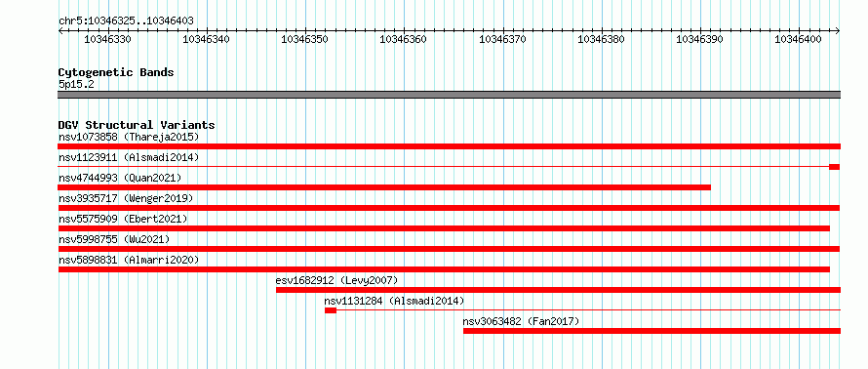The image size is (868, 369).
Task: Select the red bar for nsv1073858
Action: tap(449, 146)
